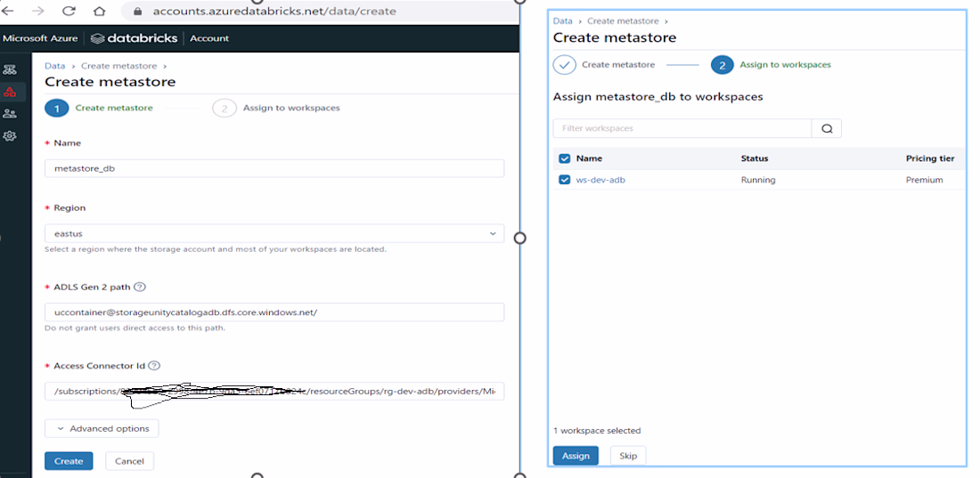980x478 pixels.
Task: Click step 2 circle in left wizard
Action: [224, 108]
